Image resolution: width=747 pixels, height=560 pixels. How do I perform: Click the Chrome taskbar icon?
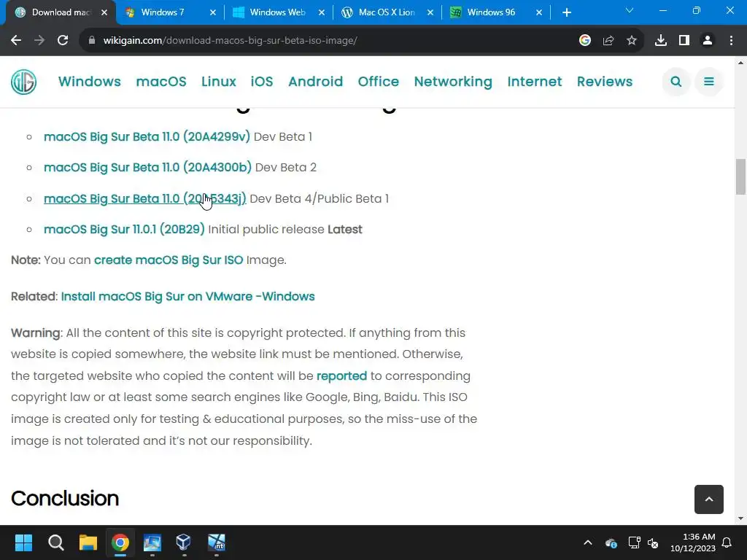[120, 542]
